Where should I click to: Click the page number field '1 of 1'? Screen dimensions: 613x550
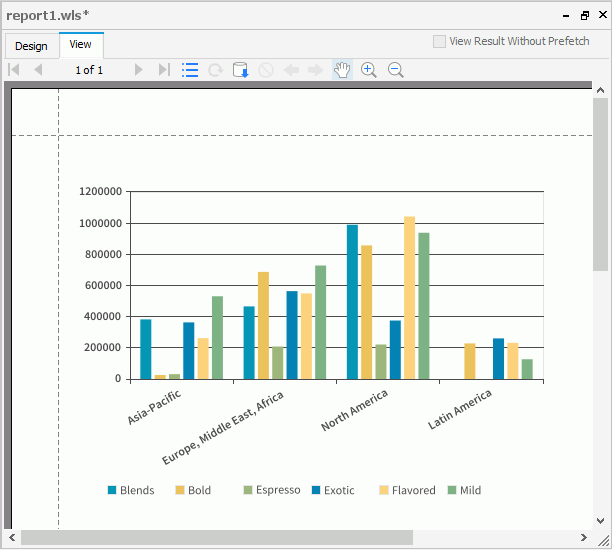pyautogui.click(x=89, y=70)
